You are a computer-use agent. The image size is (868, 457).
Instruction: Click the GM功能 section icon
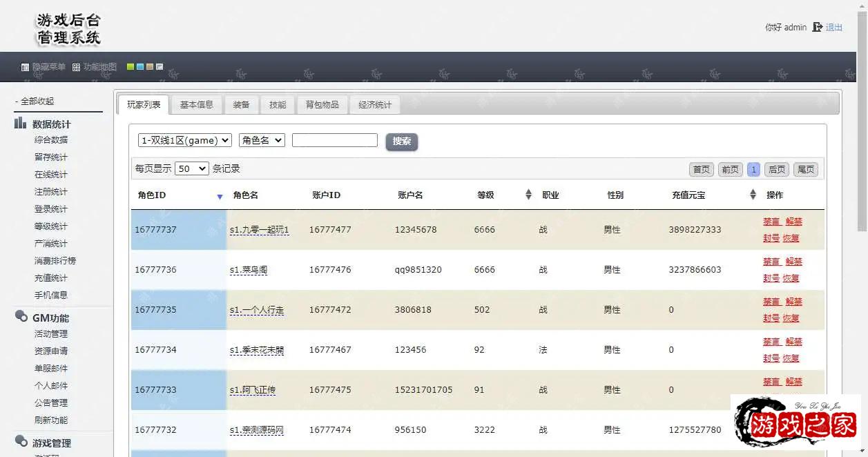pos(21,317)
